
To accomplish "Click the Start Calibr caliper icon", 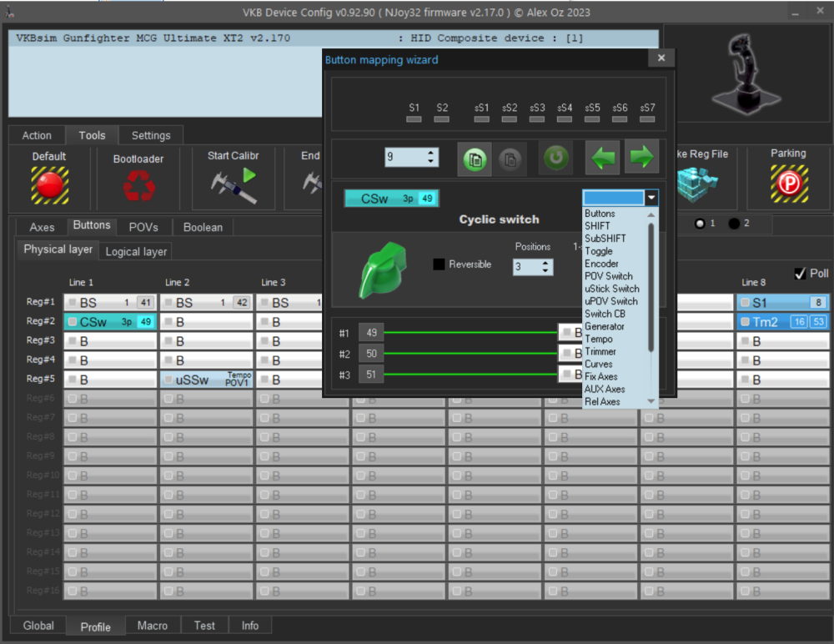I will coord(233,186).
